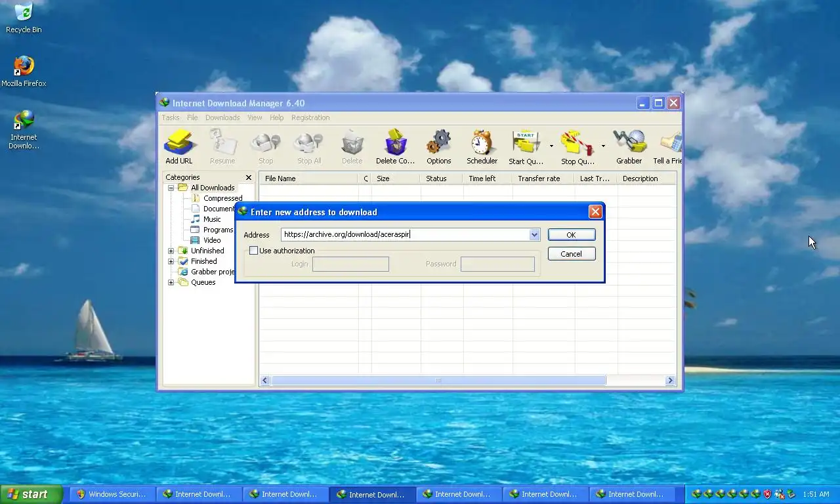
Task: Open Internet Download Manager desktop shortcut
Action: (24, 120)
